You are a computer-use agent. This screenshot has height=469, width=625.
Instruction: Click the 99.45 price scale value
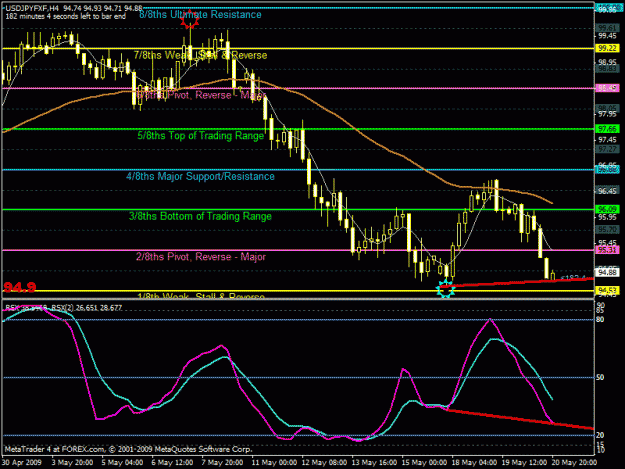(607, 36)
